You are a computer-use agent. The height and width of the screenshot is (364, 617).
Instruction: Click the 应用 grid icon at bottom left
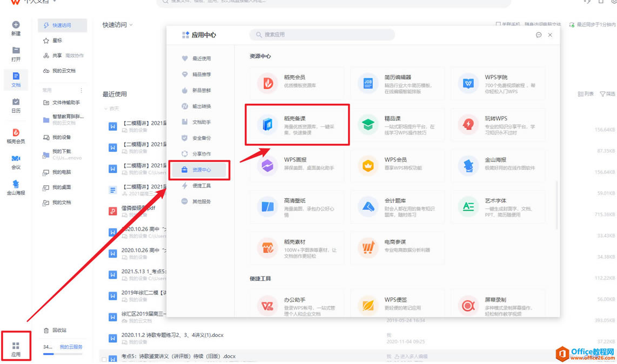(x=16, y=346)
